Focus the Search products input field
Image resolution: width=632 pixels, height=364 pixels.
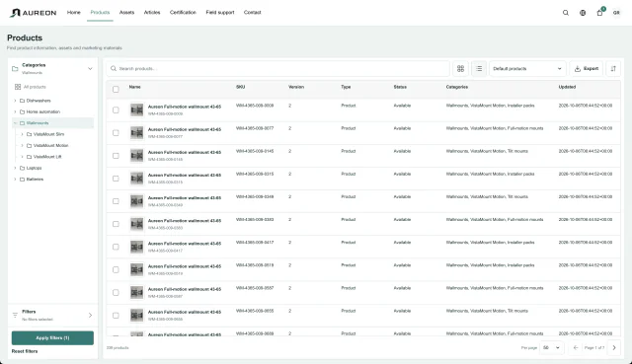[278, 68]
